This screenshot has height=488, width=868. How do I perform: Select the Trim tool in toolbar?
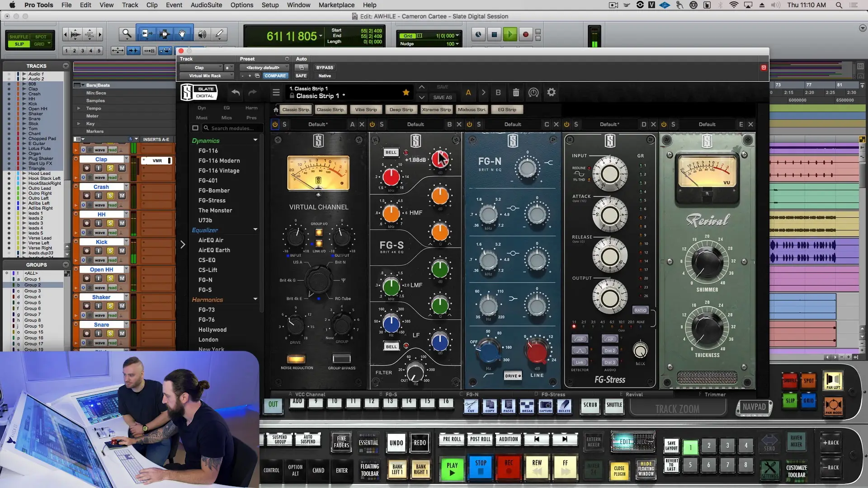146,34
